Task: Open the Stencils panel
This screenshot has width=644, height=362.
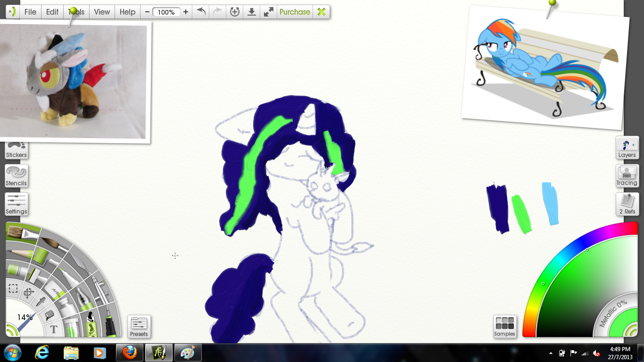Action: click(17, 176)
